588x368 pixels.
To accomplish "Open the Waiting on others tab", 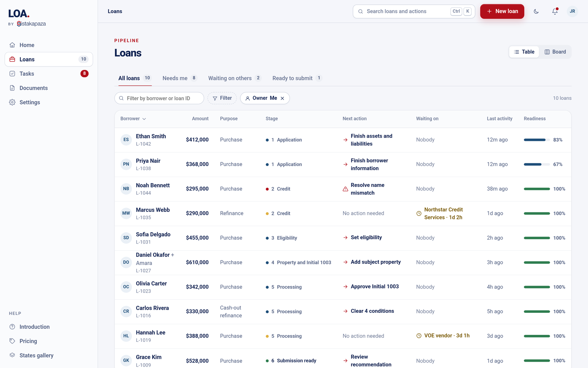I will 235,78.
